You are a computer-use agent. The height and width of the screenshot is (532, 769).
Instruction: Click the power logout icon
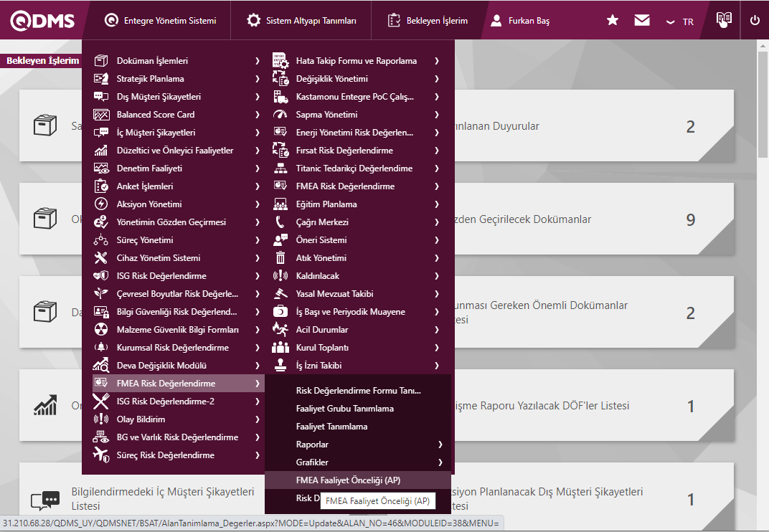pyautogui.click(x=755, y=20)
